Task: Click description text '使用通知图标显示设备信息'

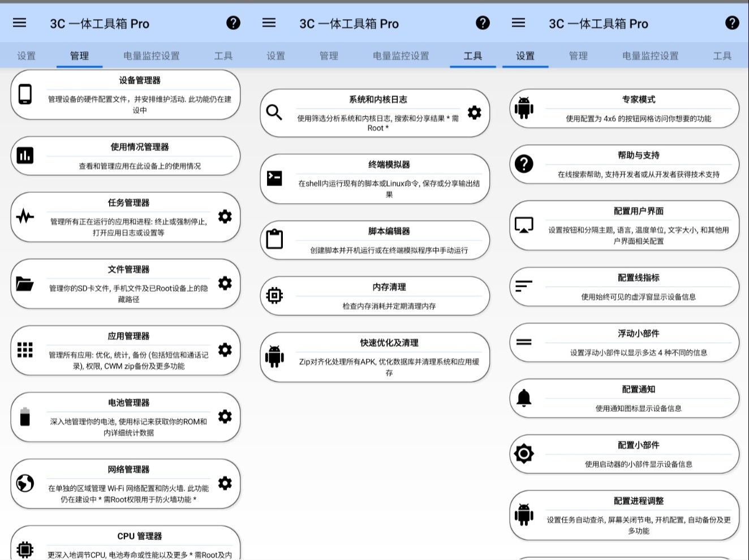Action: click(x=639, y=408)
